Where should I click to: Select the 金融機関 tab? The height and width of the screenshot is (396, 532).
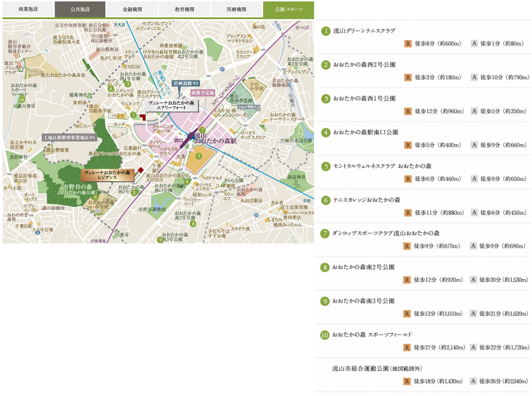click(x=132, y=9)
